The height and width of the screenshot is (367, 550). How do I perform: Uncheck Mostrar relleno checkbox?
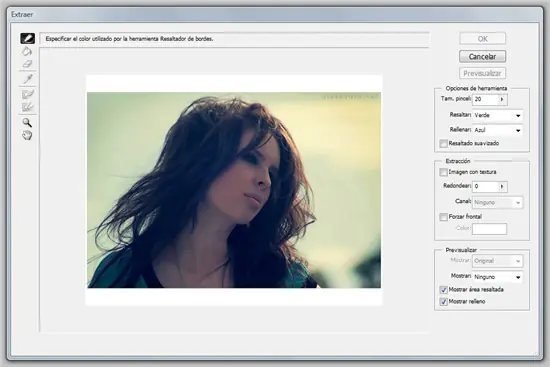443,302
